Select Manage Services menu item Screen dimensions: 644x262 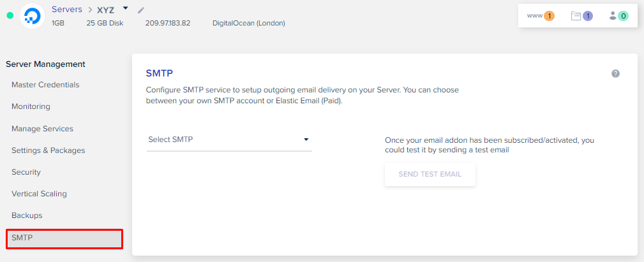[x=42, y=129]
